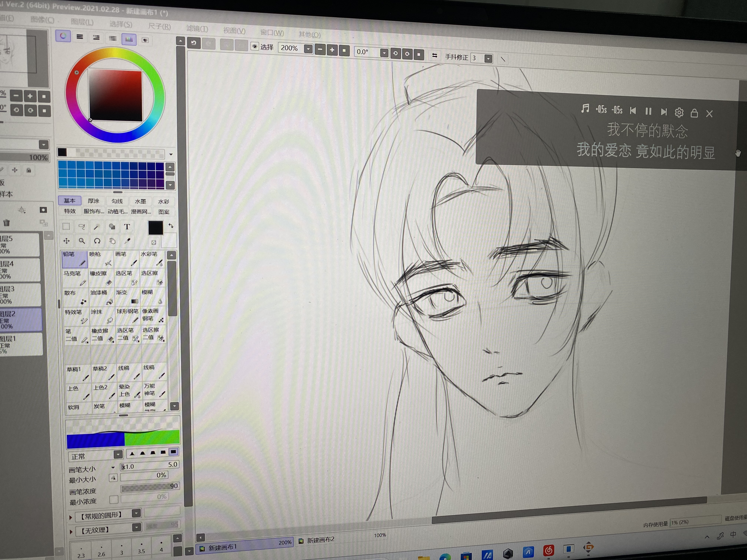Open the 图层(L) menu

[82, 22]
